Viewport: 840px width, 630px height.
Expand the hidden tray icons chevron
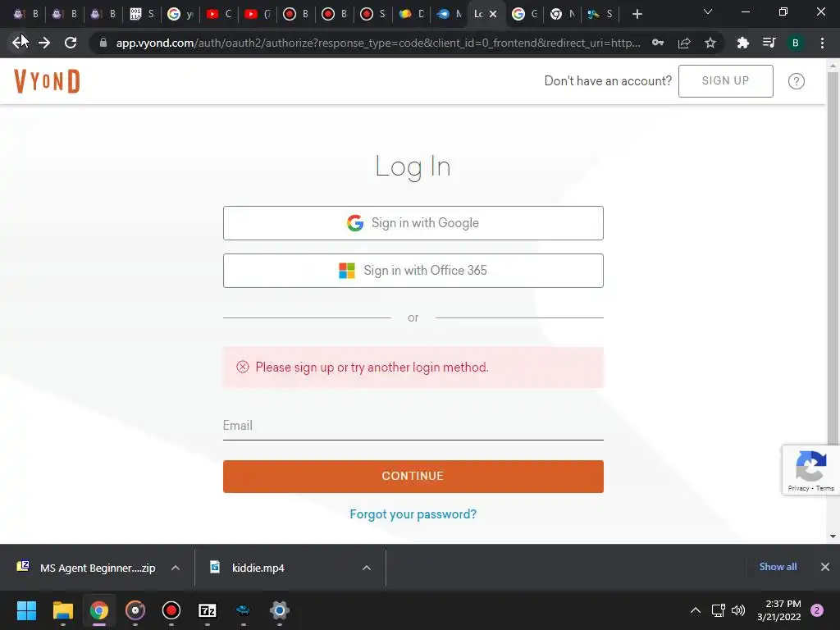tap(696, 610)
